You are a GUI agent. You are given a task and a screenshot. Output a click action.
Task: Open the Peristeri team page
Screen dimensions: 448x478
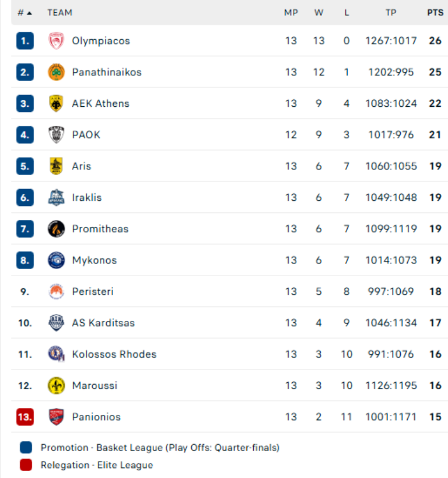tap(92, 291)
